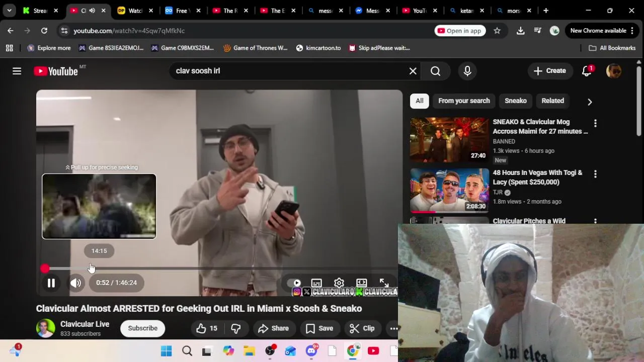The image size is (644, 362).
Task: Open the Chrome apps grid
Action: pyautogui.click(x=9, y=48)
